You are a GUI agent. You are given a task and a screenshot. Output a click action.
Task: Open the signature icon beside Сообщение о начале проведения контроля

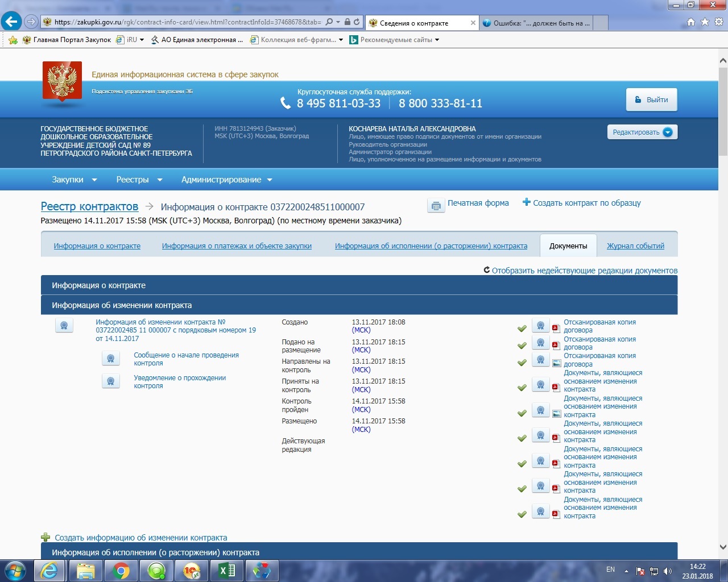(x=111, y=359)
